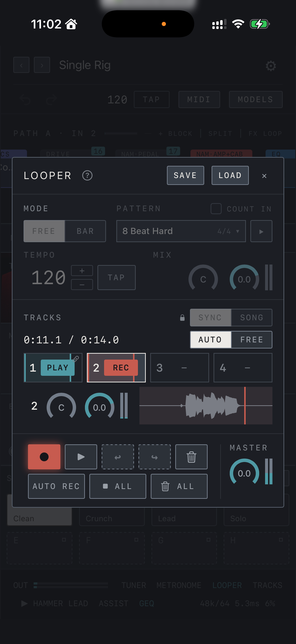Start looper playback with play button

pos(81,457)
